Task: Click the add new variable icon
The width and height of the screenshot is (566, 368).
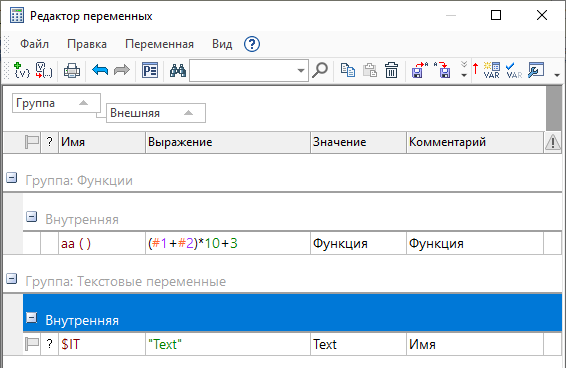Action: point(22,70)
